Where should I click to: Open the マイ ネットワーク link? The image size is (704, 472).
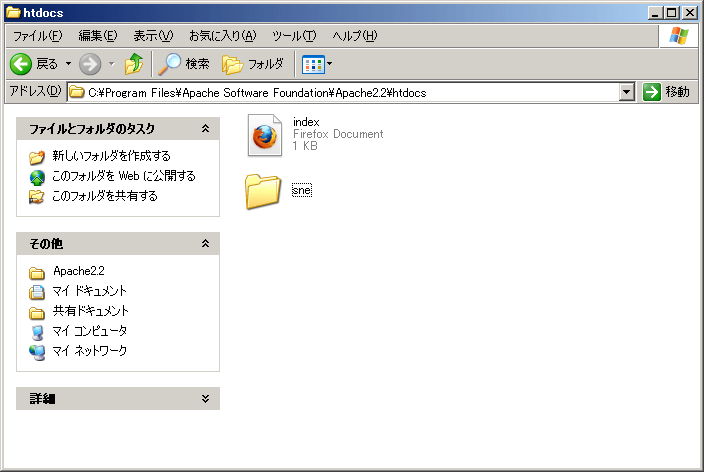[x=89, y=351]
